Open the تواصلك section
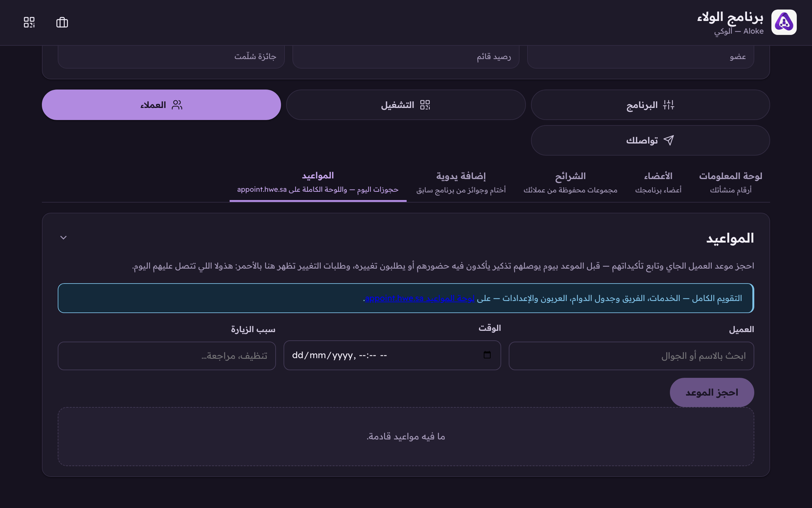The image size is (812, 508). pyautogui.click(x=650, y=140)
